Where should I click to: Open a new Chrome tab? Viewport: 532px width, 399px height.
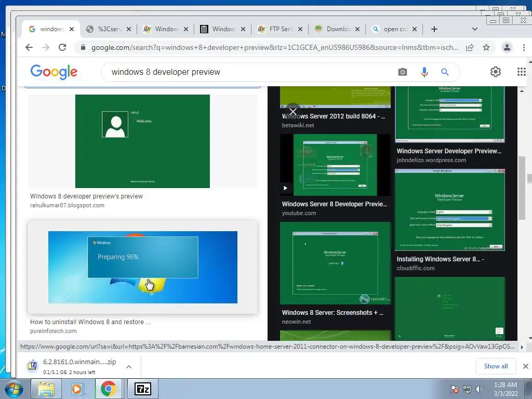(x=434, y=29)
